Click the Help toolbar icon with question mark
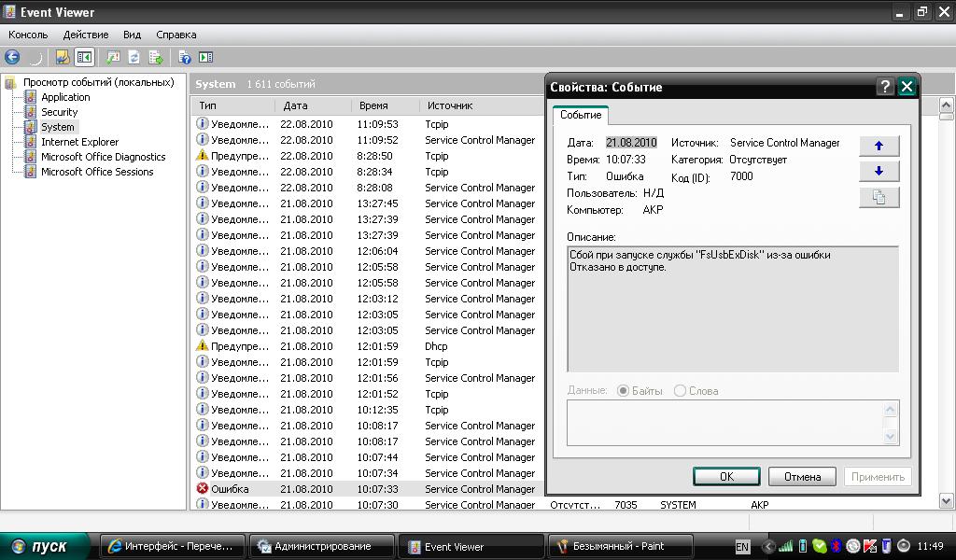The width and height of the screenshot is (956, 560). pos(184,57)
